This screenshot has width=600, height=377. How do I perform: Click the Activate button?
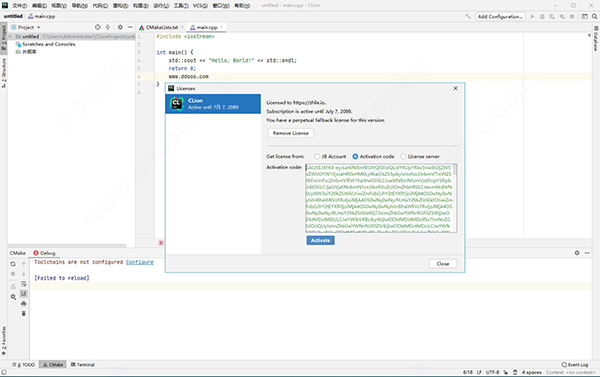coord(320,240)
